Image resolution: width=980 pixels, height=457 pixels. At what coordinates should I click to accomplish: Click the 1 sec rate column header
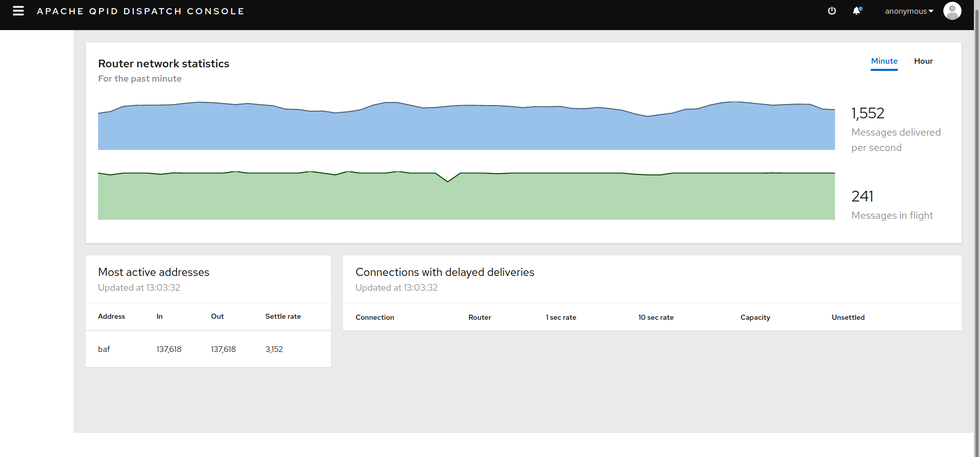pyautogui.click(x=561, y=317)
